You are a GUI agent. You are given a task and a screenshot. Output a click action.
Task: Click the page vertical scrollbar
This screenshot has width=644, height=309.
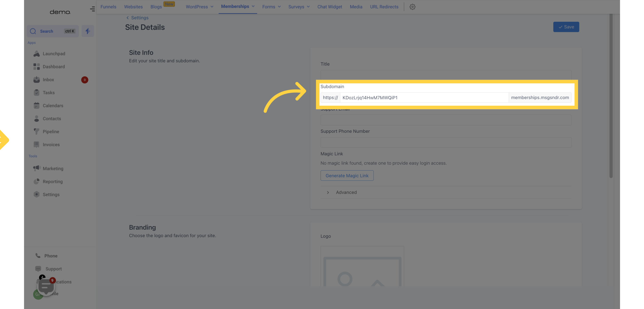coord(611,96)
